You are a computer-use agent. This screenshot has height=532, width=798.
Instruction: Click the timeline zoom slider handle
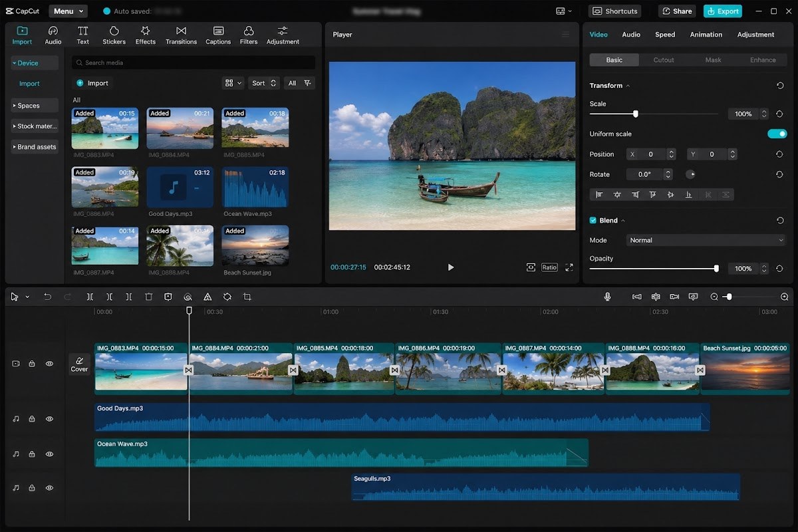(729, 297)
